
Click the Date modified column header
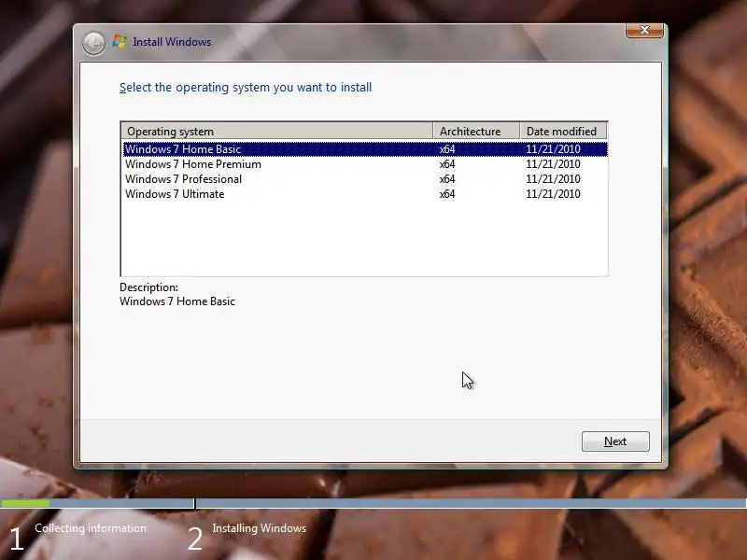tap(563, 131)
